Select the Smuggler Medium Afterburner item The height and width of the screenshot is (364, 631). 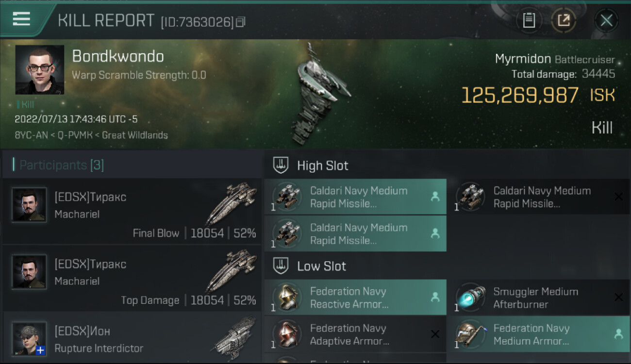point(538,298)
